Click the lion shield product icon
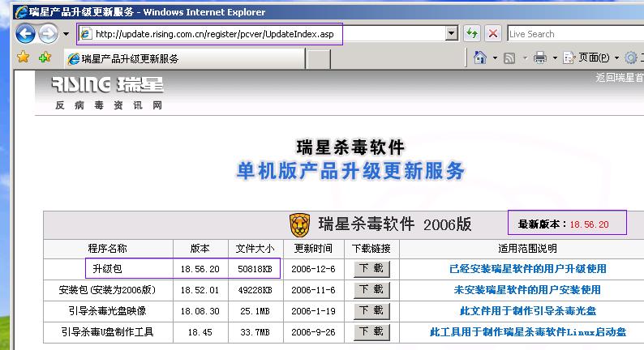 [x=299, y=225]
